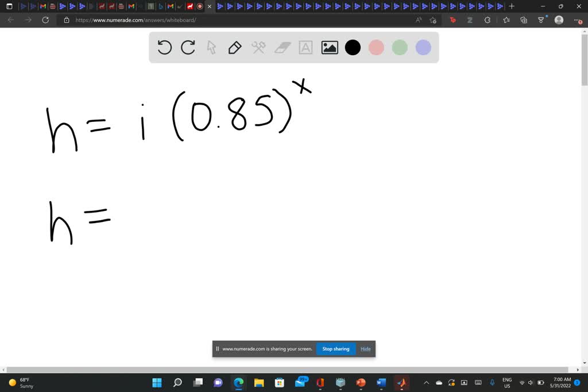The width and height of the screenshot is (588, 392).
Task: Select the eraser tool
Action: click(283, 48)
